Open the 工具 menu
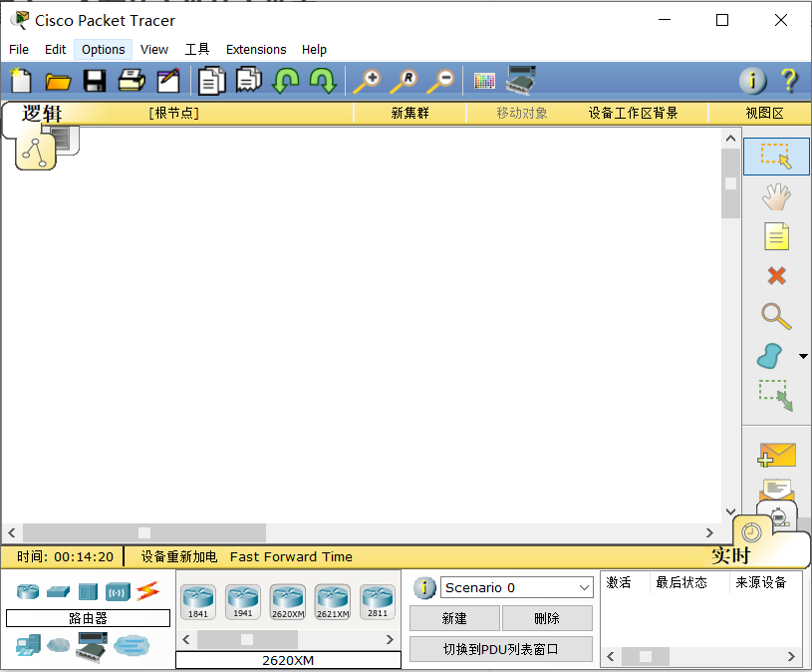 point(197,49)
